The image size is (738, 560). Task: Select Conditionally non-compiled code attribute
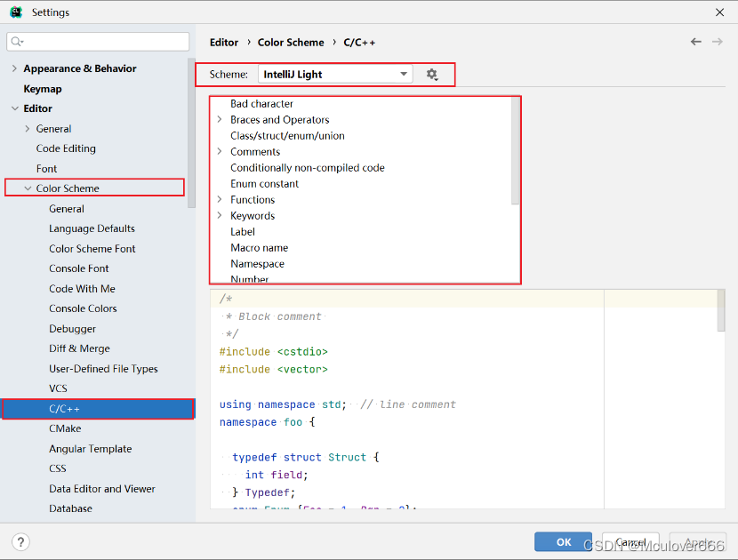pos(308,167)
